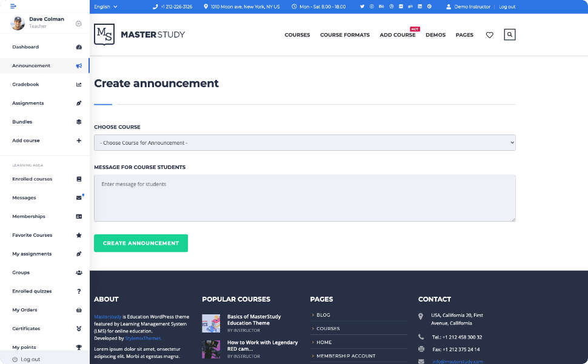Open Basics of MasterStudy course thumbnail
The height and width of the screenshot is (364, 588).
point(211,323)
